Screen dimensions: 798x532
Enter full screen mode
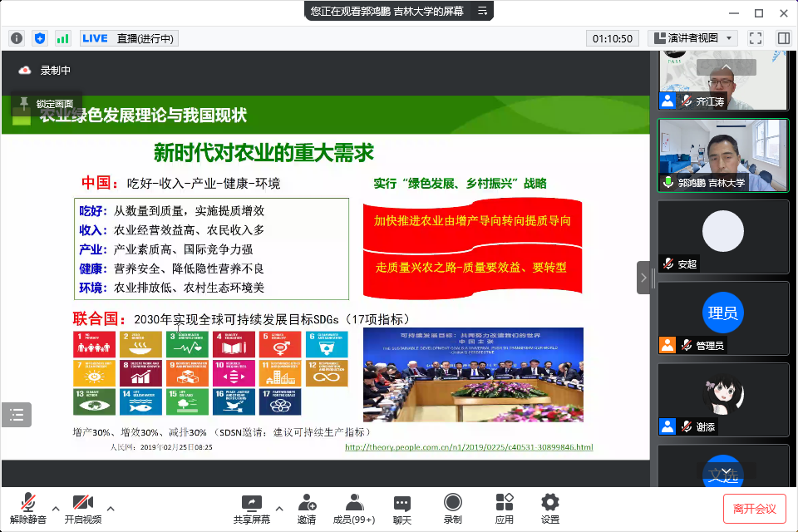pyautogui.click(x=756, y=38)
